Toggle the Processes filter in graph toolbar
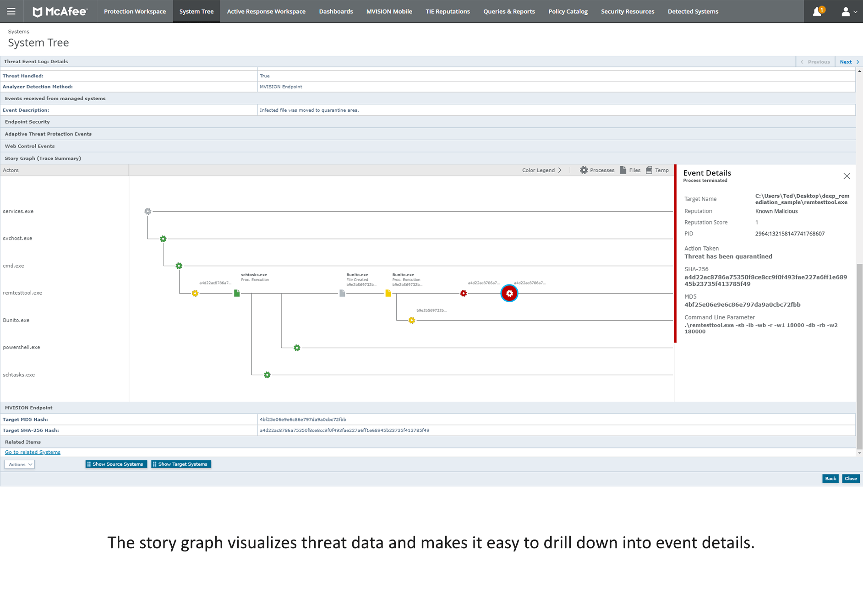 597,170
